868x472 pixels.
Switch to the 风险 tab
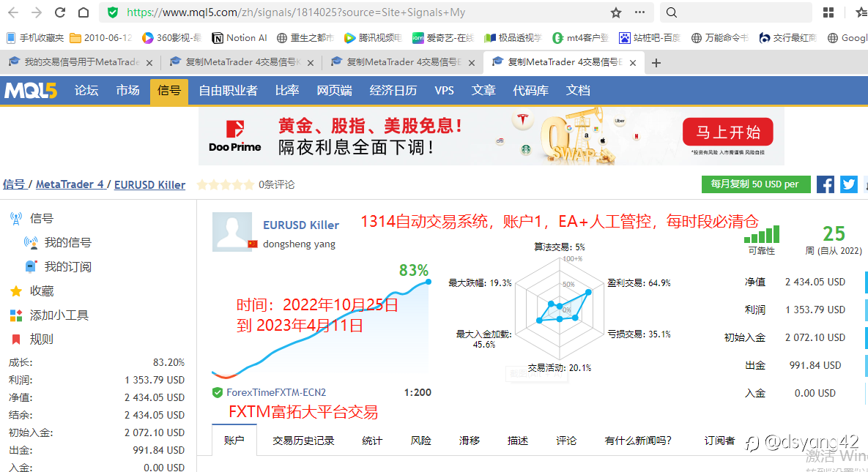point(420,441)
